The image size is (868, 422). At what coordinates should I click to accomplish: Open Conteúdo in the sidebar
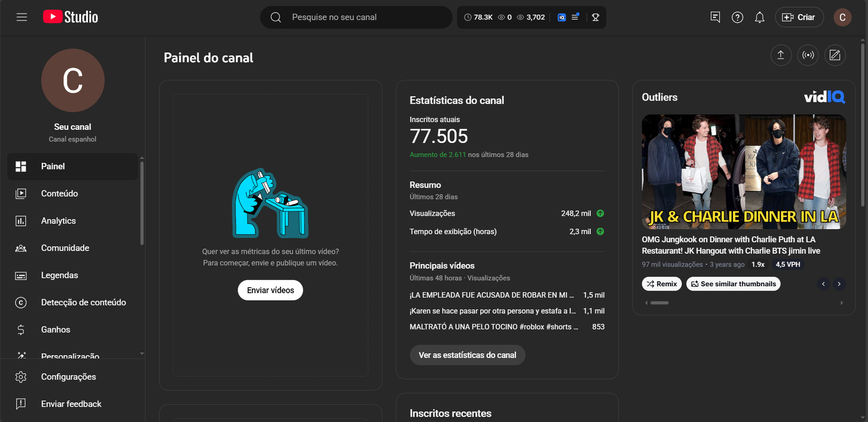(73, 193)
